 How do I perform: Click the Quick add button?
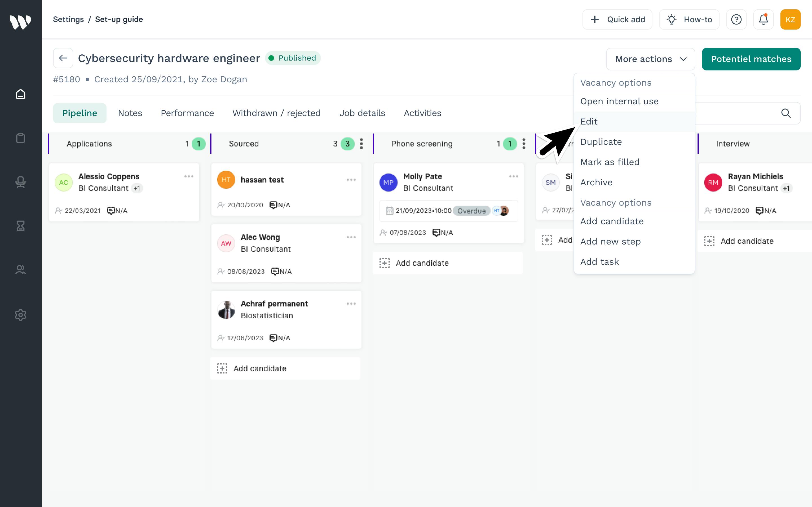617,19
